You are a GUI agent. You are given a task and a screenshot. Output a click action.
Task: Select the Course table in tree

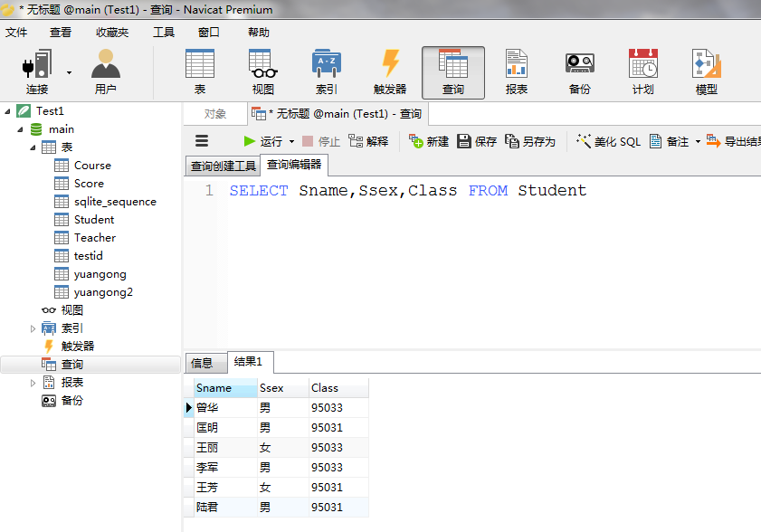pos(82,166)
